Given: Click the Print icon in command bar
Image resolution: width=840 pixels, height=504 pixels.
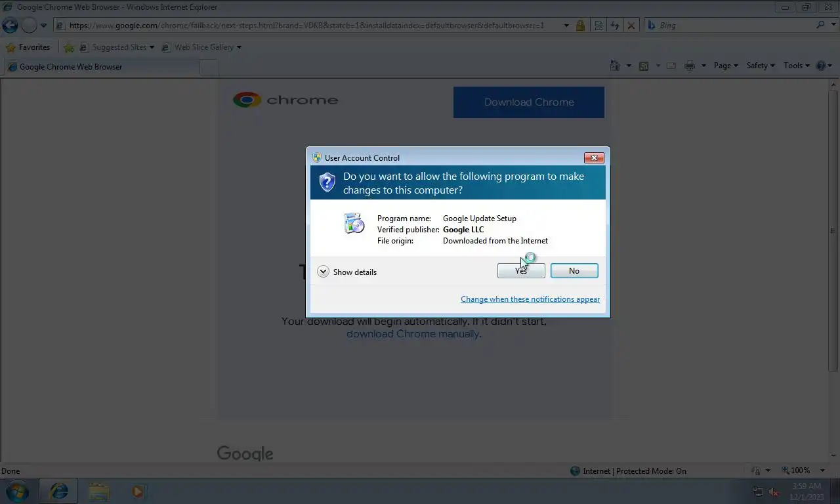Looking at the screenshot, I should click(690, 66).
